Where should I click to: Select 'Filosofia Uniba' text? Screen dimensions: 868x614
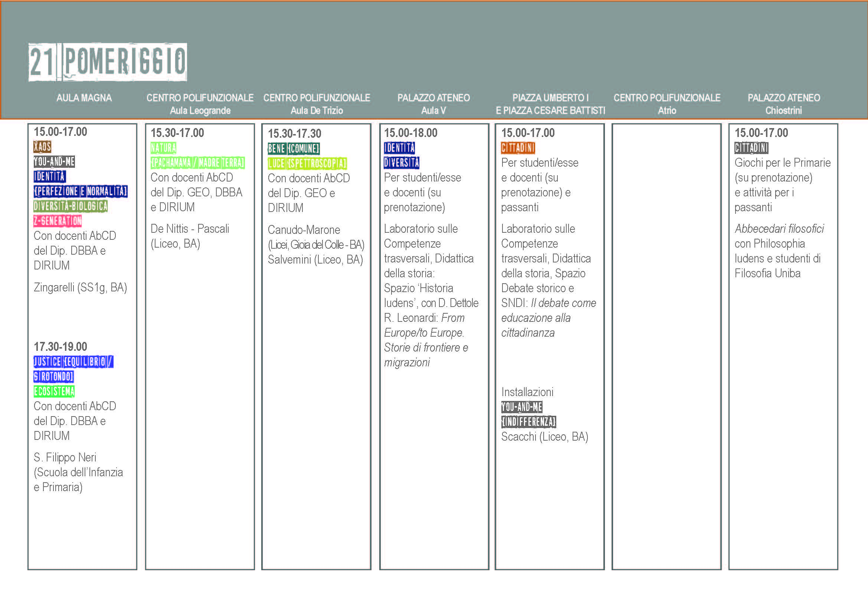[x=767, y=274]
